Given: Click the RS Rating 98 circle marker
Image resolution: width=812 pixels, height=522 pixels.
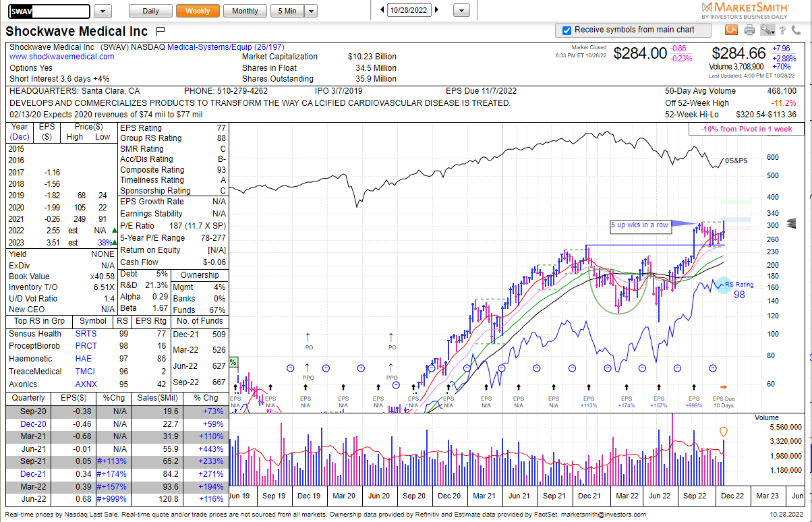Looking at the screenshot, I should (x=723, y=285).
